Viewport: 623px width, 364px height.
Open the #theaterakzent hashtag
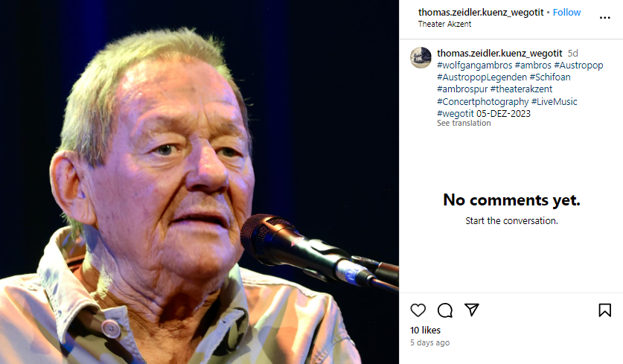click(x=521, y=89)
